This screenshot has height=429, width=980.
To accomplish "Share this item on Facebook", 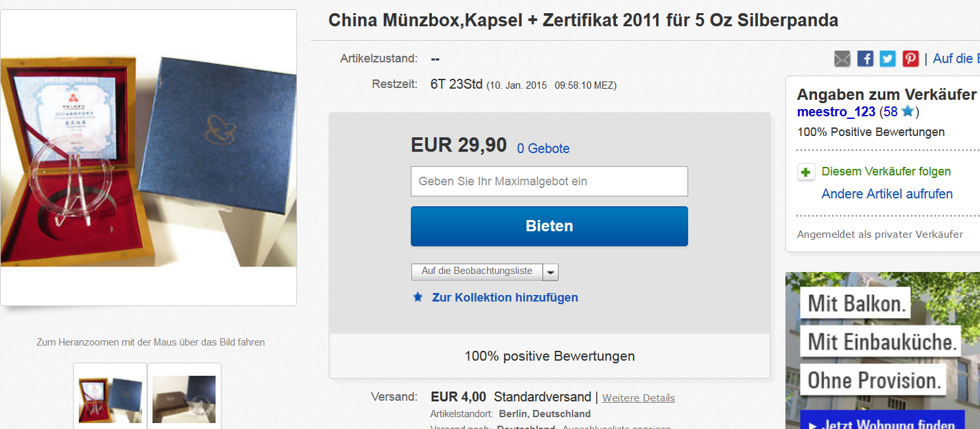I will pyautogui.click(x=866, y=58).
